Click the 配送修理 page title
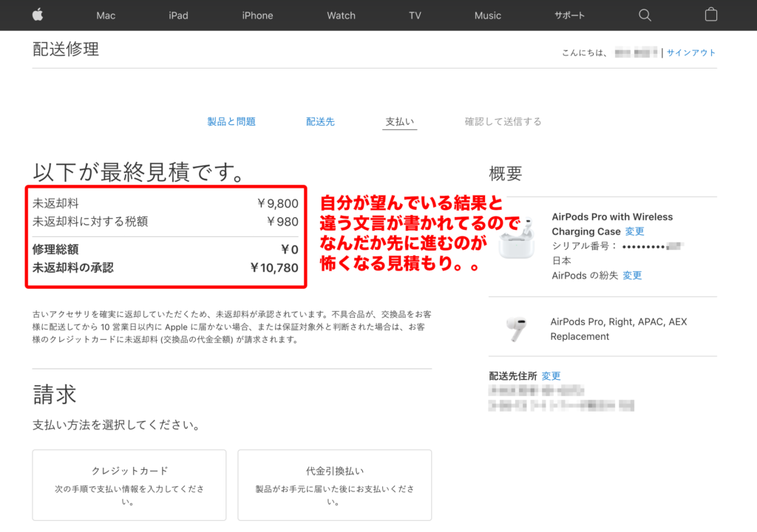This screenshot has width=757, height=532. pyautogui.click(x=66, y=50)
